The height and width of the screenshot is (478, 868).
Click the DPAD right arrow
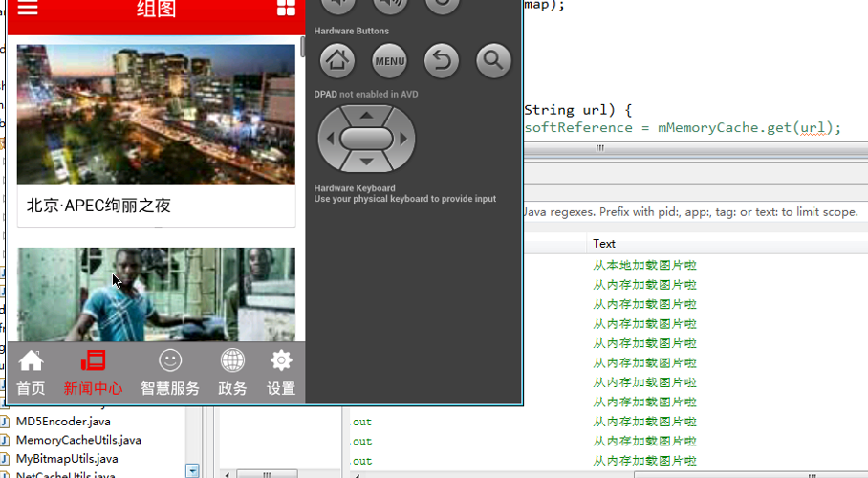click(403, 139)
